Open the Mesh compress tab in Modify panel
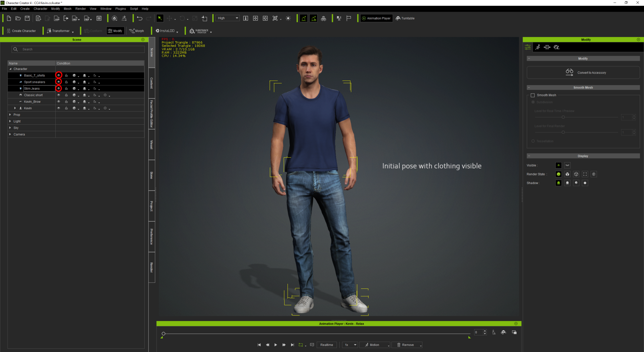Viewport: 644px width, 352px height. (x=547, y=47)
